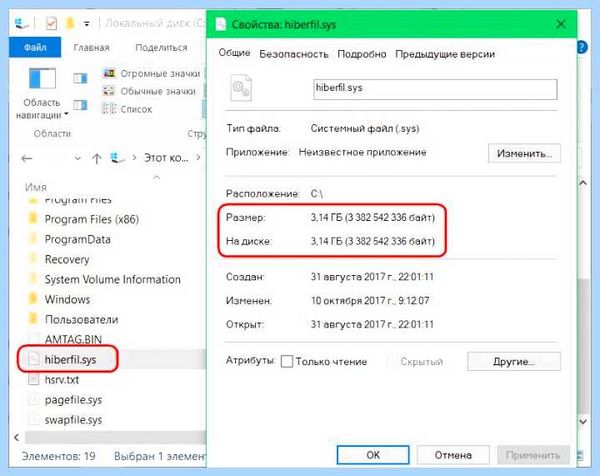Image resolution: width=600 pixels, height=476 pixels.
Task: Select System Volume Information folder
Action: tap(112, 279)
